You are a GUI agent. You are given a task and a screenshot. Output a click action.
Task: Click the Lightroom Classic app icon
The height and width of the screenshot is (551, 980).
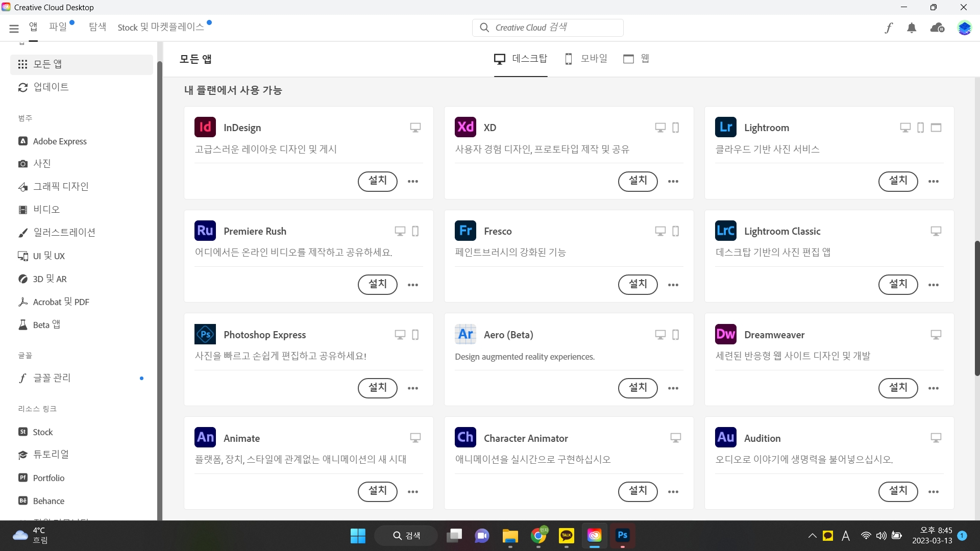click(726, 231)
